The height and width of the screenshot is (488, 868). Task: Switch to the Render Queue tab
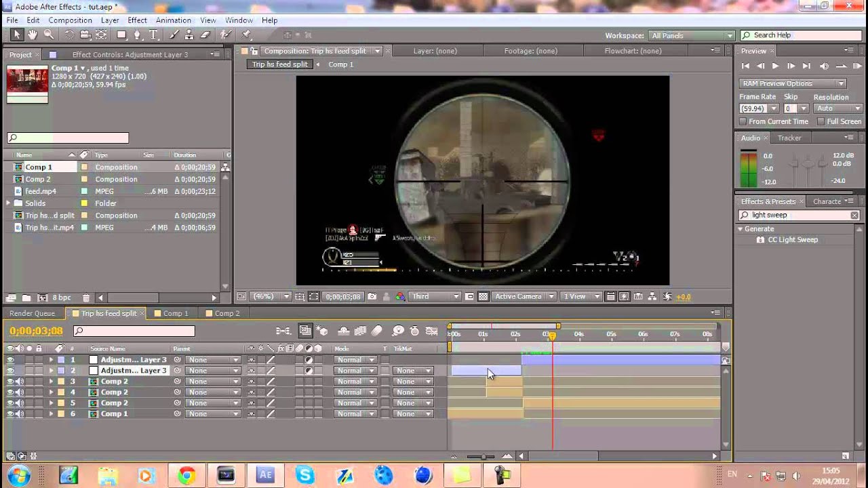point(32,313)
